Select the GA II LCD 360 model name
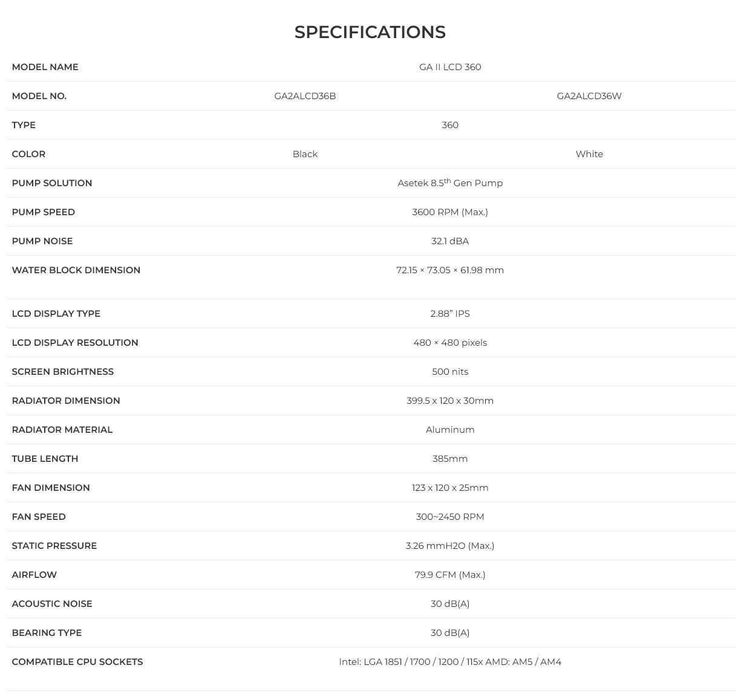Screen dimensions: 741x700 [450, 67]
